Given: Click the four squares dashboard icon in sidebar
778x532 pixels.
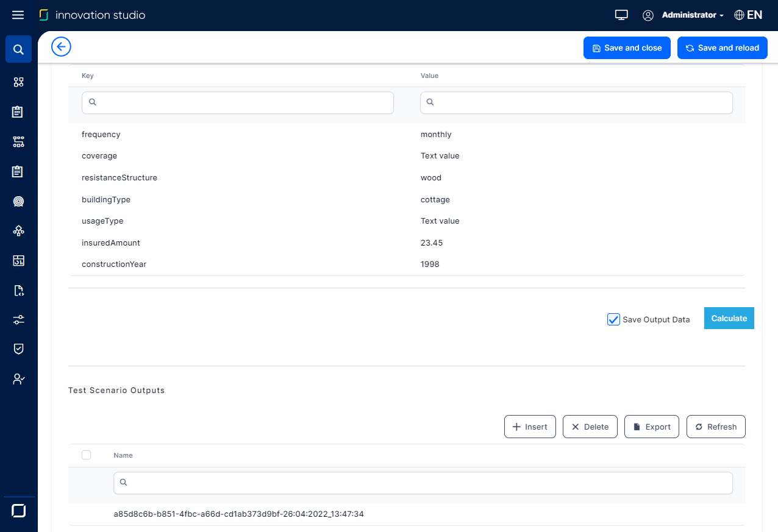Looking at the screenshot, I should click(18, 82).
